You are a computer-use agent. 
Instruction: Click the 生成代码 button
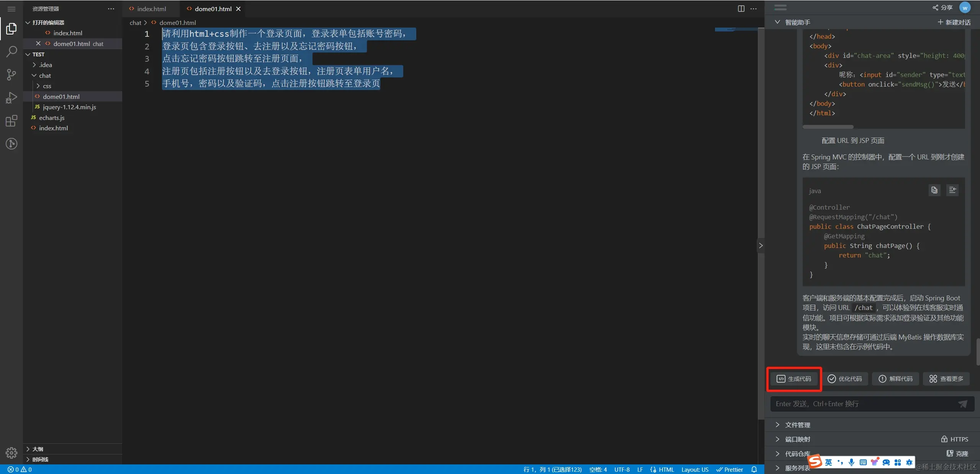(x=794, y=379)
